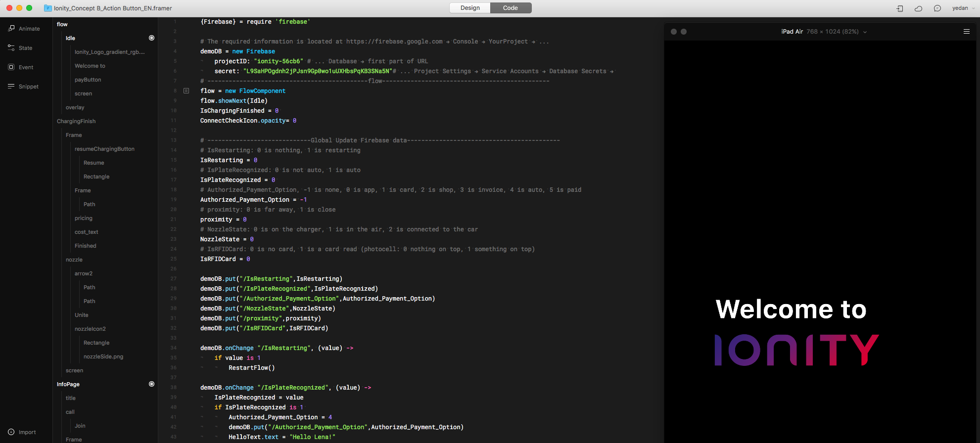The width and height of the screenshot is (980, 443).
Task: Click the first grey dot in the preview header
Action: click(674, 32)
